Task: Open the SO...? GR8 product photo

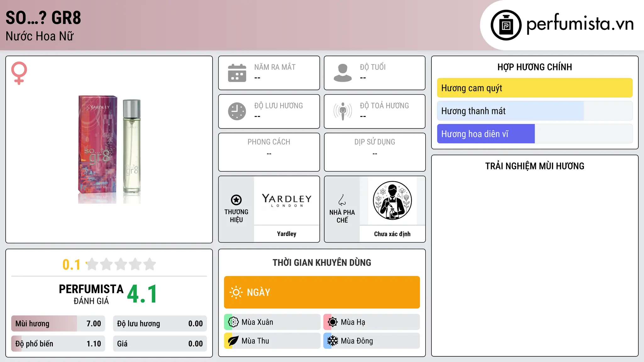Action: 109,150
